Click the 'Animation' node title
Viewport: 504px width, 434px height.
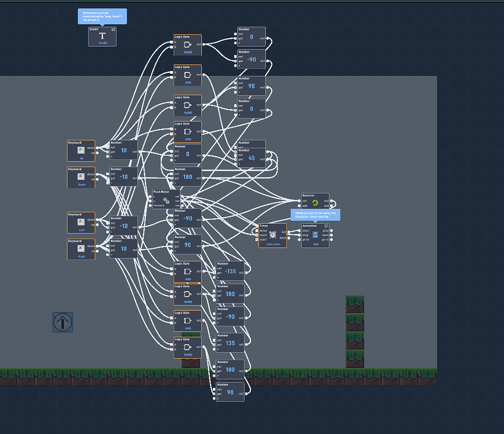(309, 226)
